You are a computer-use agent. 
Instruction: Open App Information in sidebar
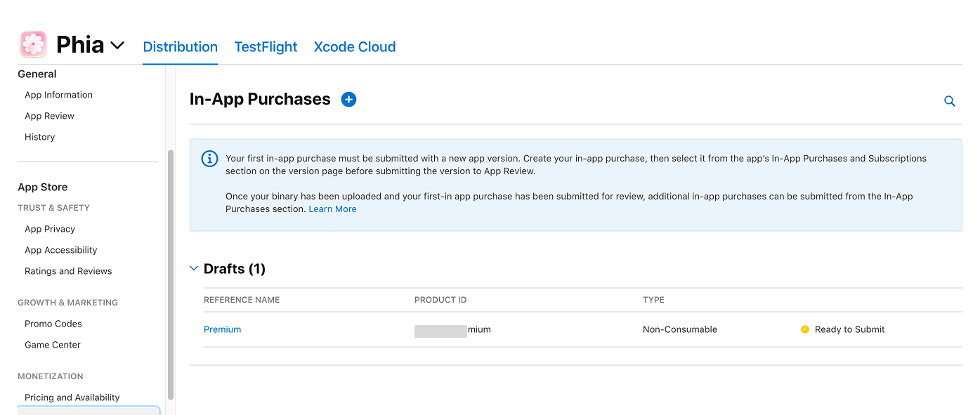[x=58, y=95]
